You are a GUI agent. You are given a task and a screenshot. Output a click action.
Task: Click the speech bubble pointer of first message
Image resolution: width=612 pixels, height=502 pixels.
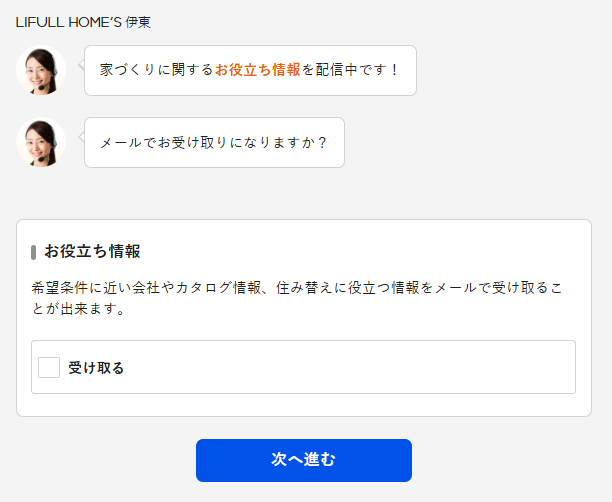click(x=82, y=65)
